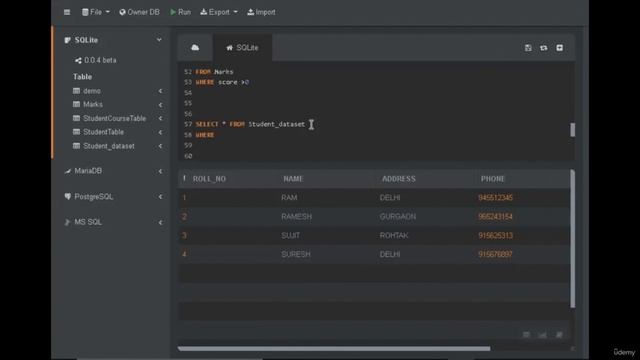Expand the StudentCourseTable chevron
Screen dimensions: 640x360
point(160,118)
